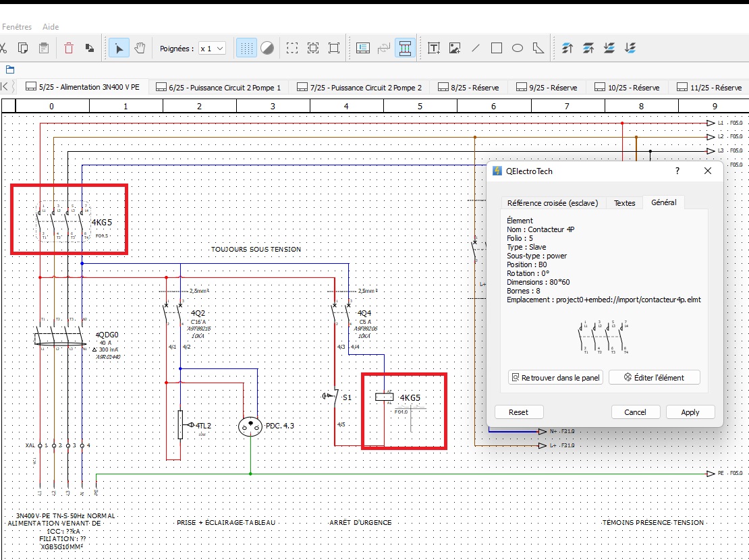The image size is (749, 560).
Task: Click the Apply button
Action: pyautogui.click(x=690, y=412)
